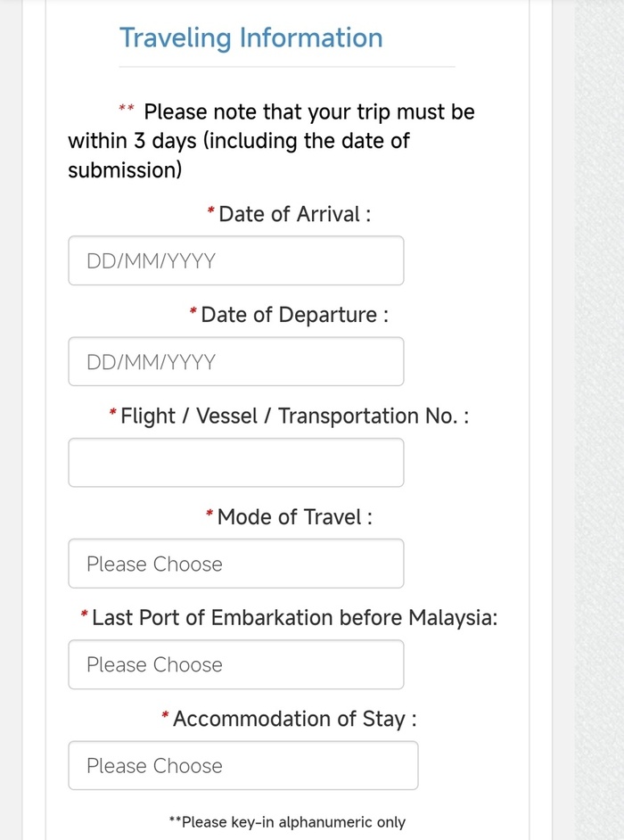624x840 pixels.
Task: Click the "Accommodation of Stay" label
Action: coord(294,719)
